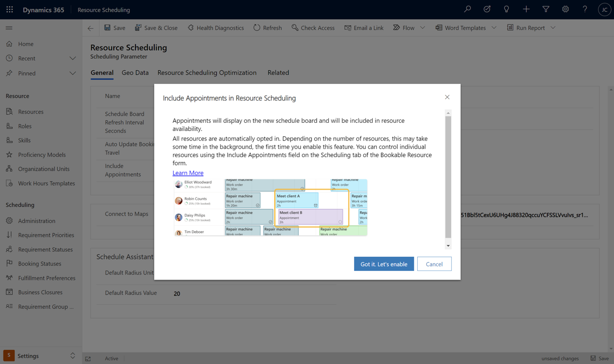
Task: Open Proficiency Models in sidebar
Action: 41,155
